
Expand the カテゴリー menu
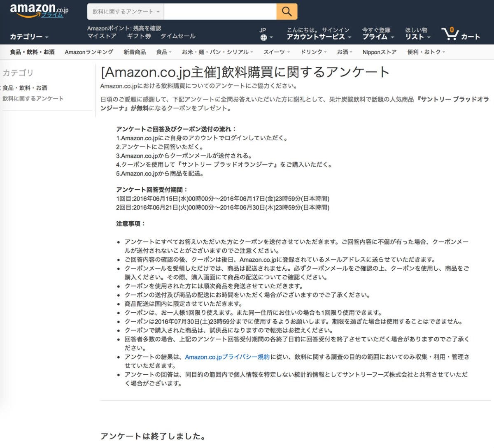point(29,37)
